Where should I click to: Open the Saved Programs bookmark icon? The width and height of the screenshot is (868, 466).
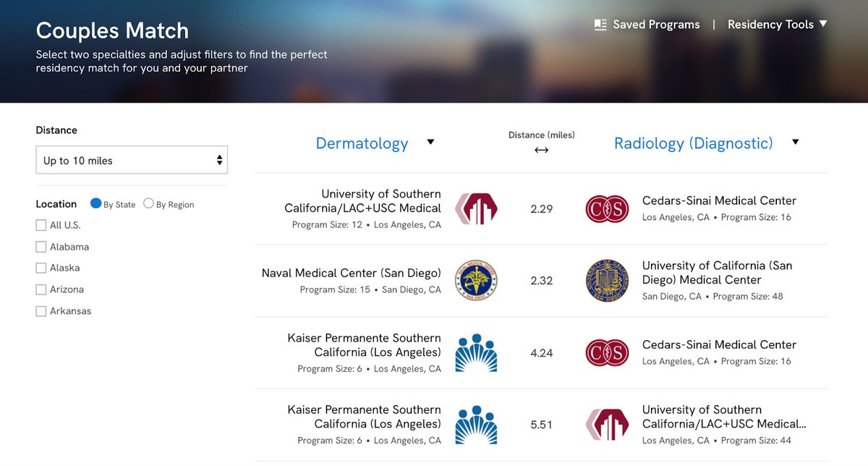pyautogui.click(x=600, y=25)
